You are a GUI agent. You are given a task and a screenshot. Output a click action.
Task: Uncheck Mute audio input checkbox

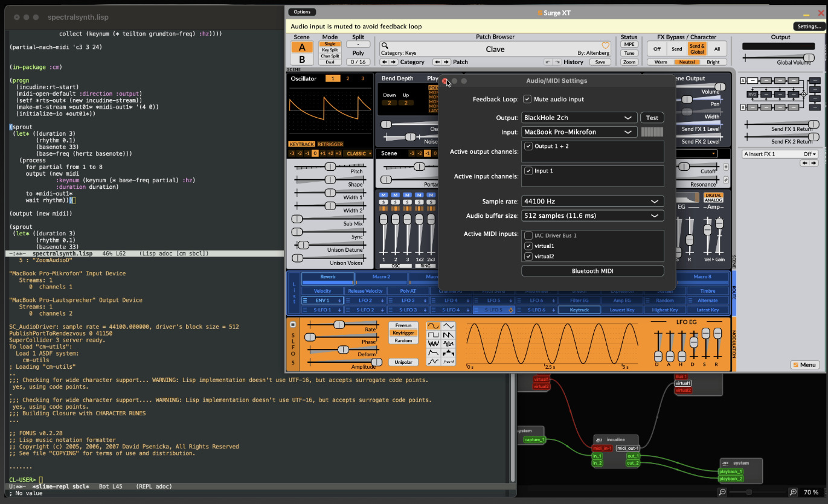coord(527,99)
